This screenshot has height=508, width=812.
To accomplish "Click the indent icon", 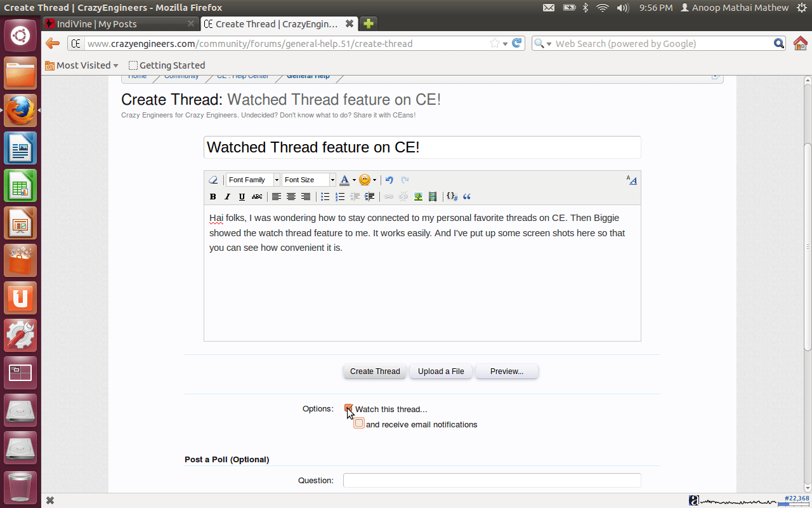I will [369, 197].
